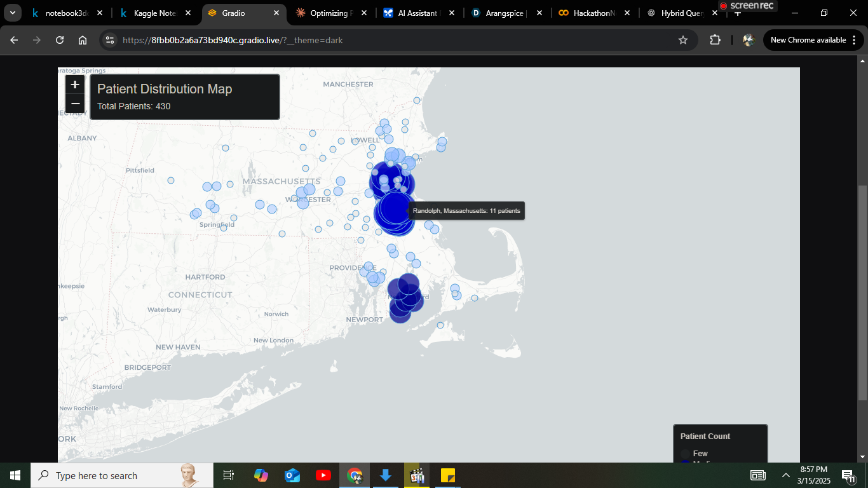Click the ScreenRec recording indicator
The width and height of the screenshot is (868, 488).
747,6
